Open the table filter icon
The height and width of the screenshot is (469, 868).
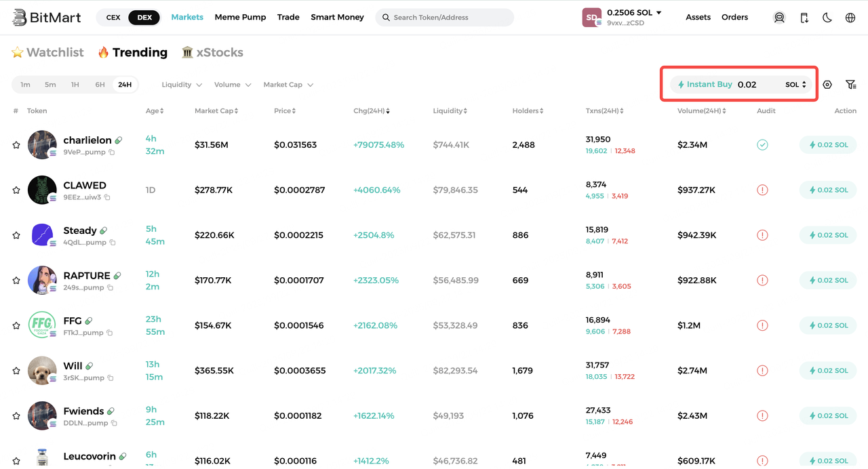[850, 85]
